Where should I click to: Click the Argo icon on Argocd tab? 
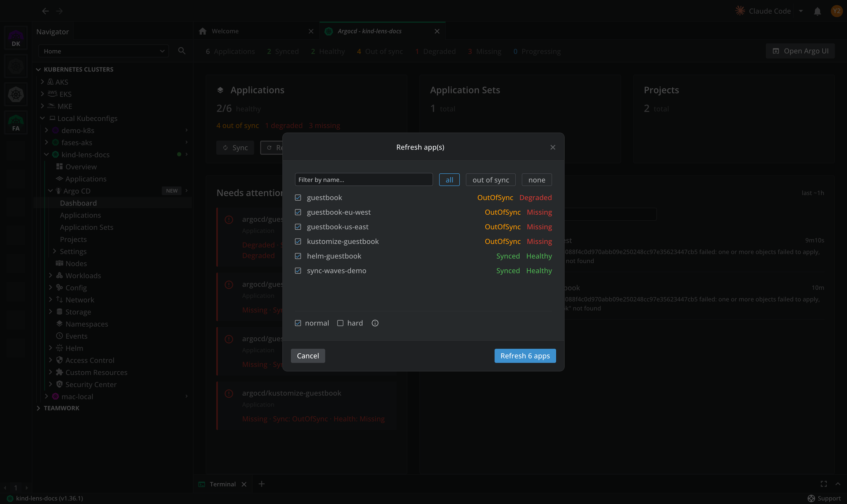click(x=329, y=31)
